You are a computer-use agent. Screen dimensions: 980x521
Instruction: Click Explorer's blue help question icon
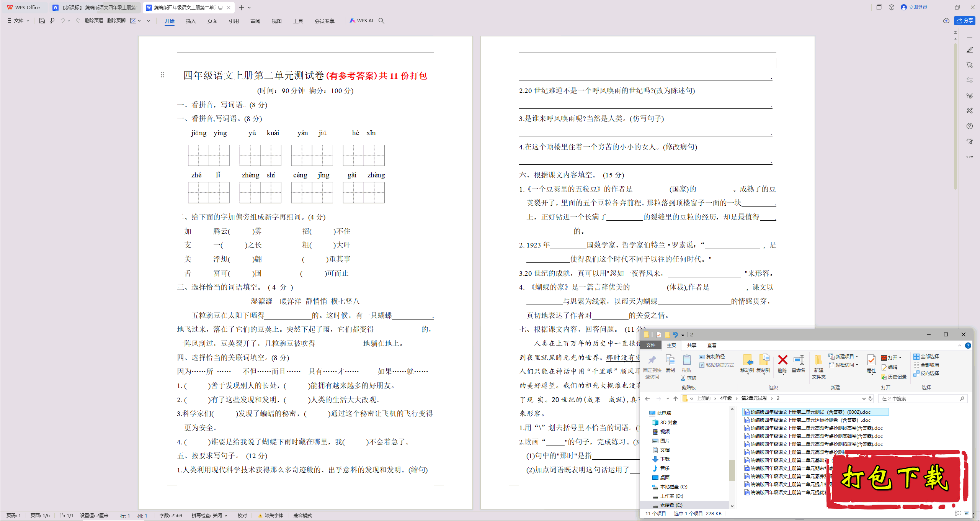pos(968,345)
